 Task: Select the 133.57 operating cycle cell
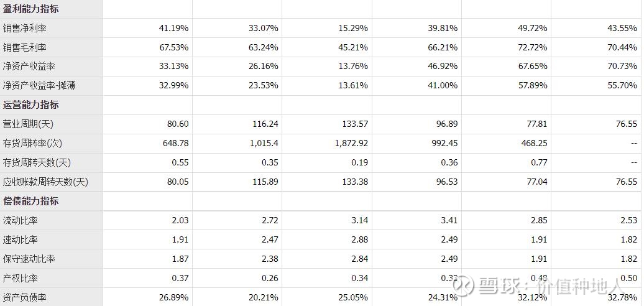[327, 124]
